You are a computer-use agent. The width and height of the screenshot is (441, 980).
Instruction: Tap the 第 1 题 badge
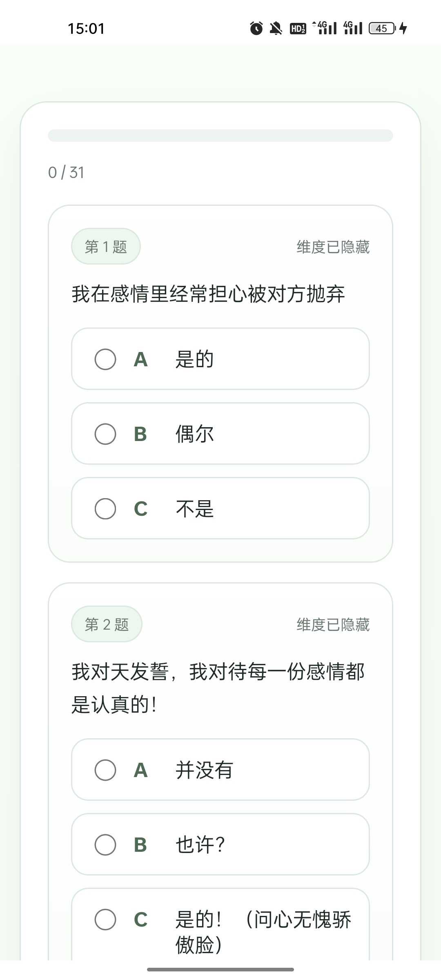[106, 247]
